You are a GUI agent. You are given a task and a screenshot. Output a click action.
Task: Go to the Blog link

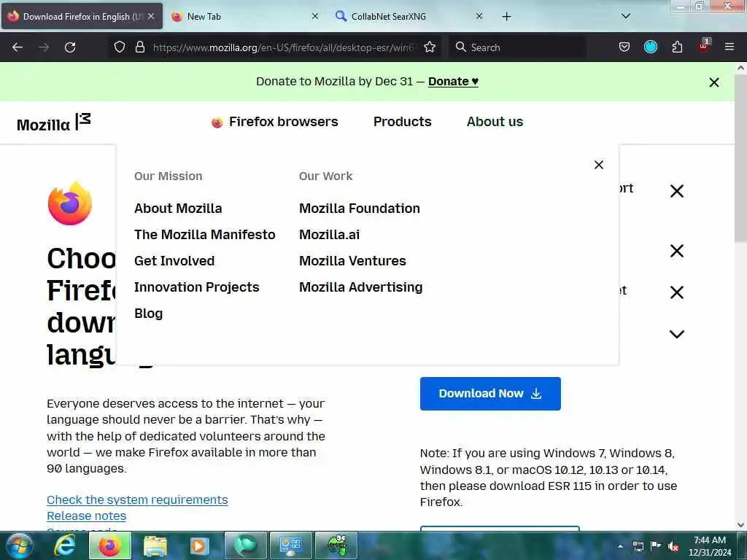pyautogui.click(x=149, y=314)
